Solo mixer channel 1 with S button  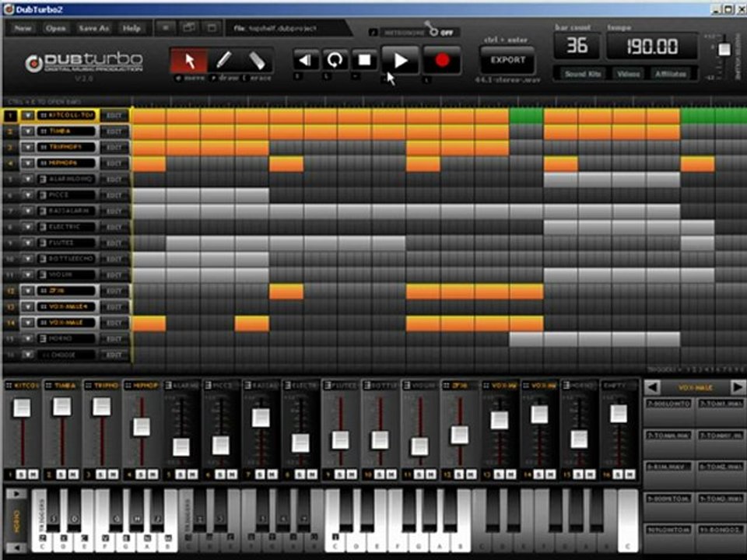[x=21, y=474]
